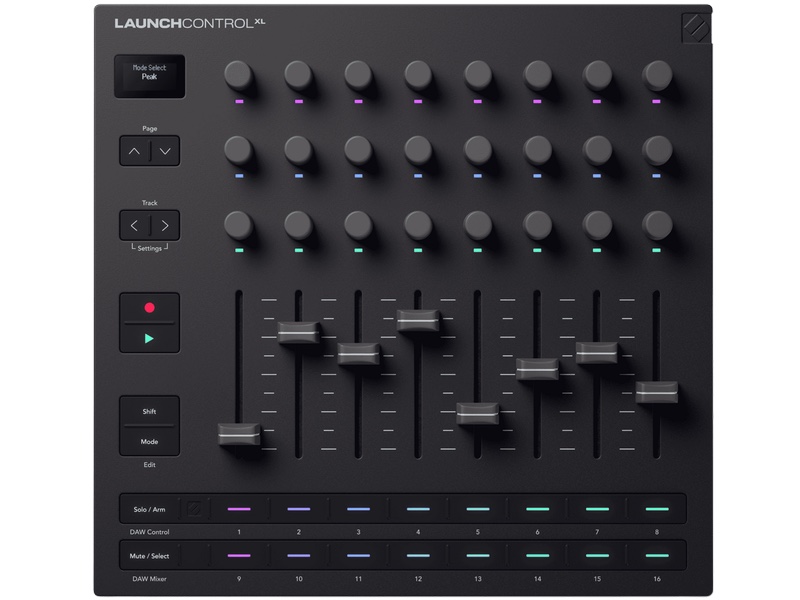Toggle channel button 6 in the DAW Control row
This screenshot has width=800, height=600.
537,509
